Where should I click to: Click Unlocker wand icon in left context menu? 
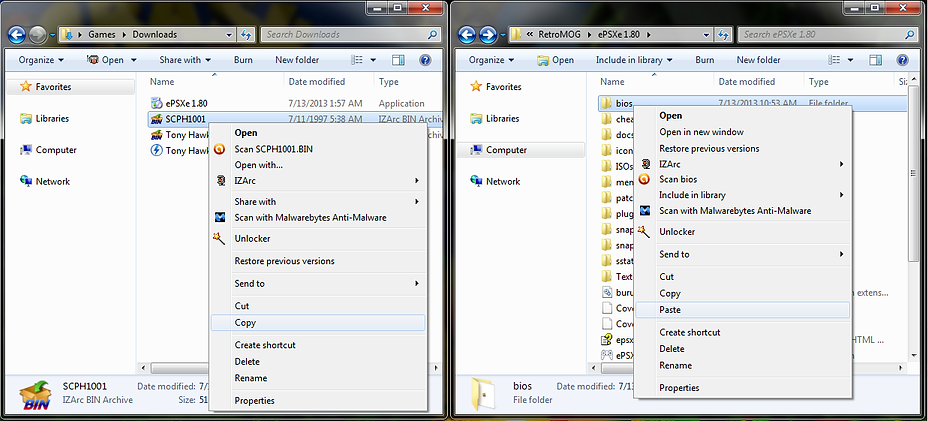tap(220, 239)
